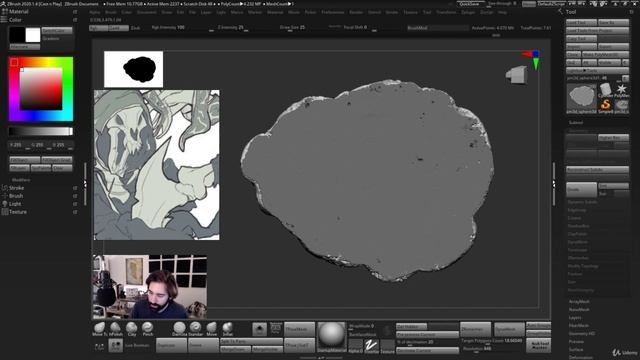640x360 pixels.
Task: Expand the Texture palette
Action: pyautogui.click(x=18, y=212)
